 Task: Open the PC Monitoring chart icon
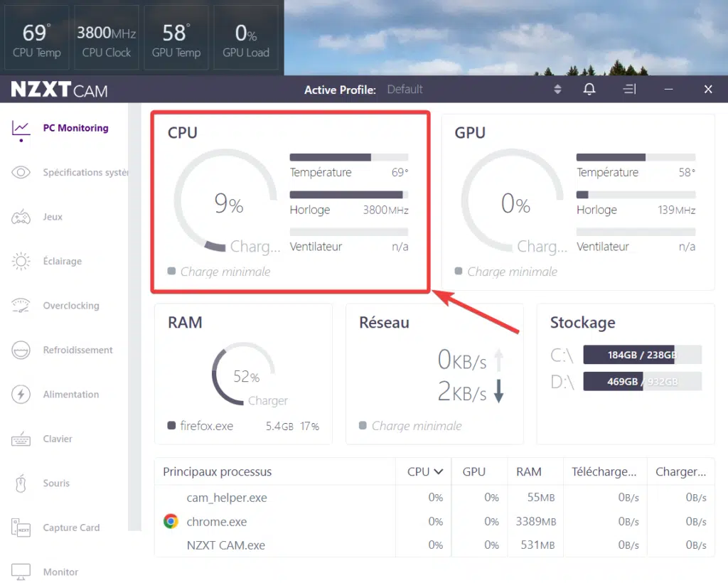click(21, 128)
